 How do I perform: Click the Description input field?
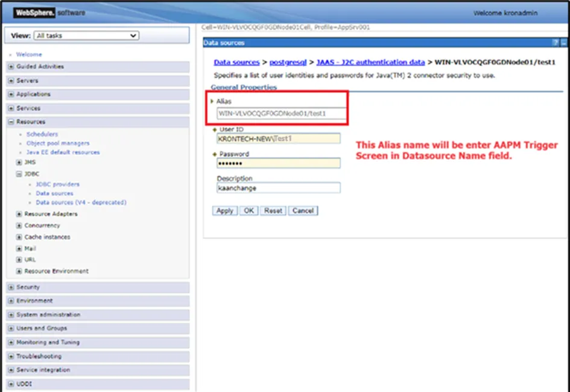coord(279,188)
